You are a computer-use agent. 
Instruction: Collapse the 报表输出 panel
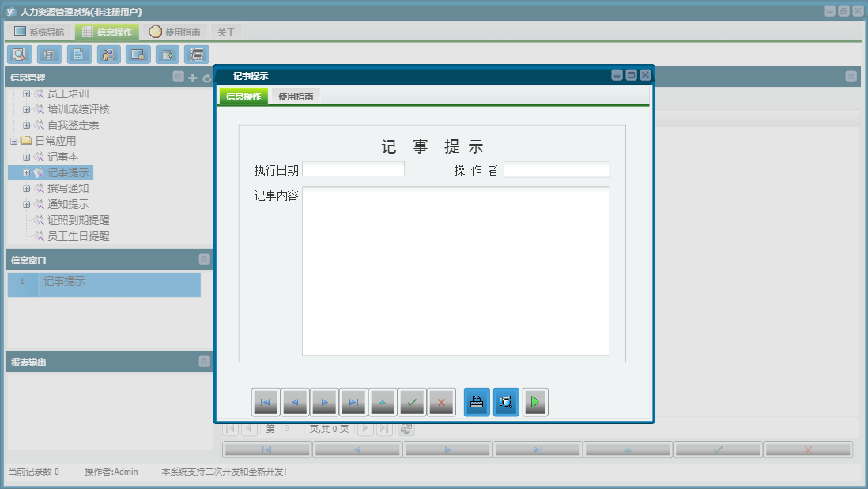point(204,361)
